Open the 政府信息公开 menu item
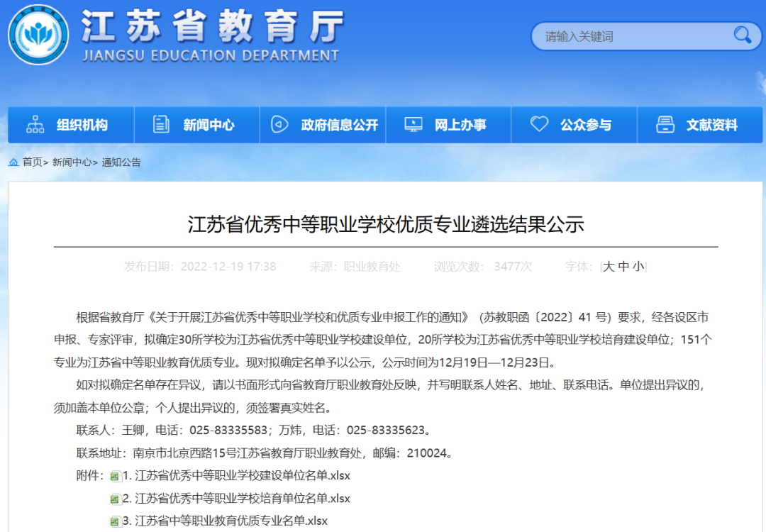This screenshot has width=766, height=532. coord(323,125)
